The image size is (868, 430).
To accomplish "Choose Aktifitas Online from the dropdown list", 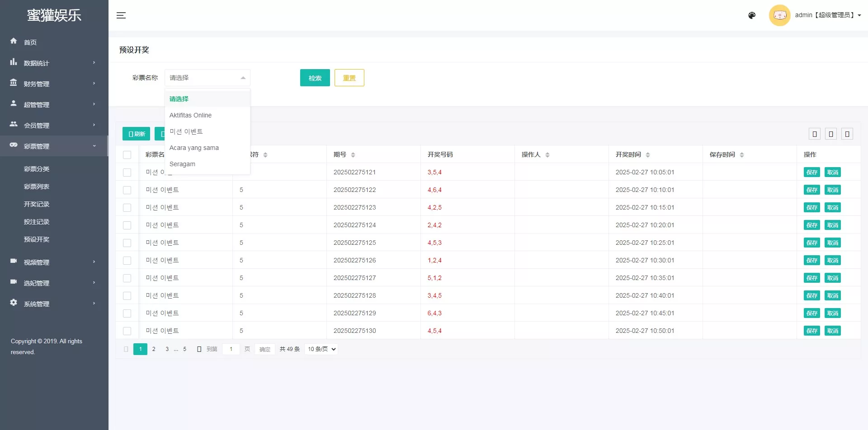I will point(190,115).
